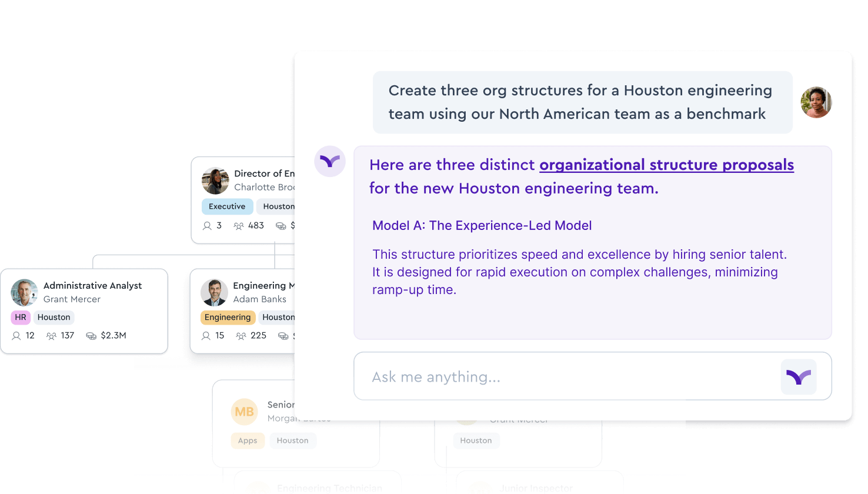Select the Apps tag on Morgan Bartos's card
This screenshot has height=494, width=868.
pos(248,440)
